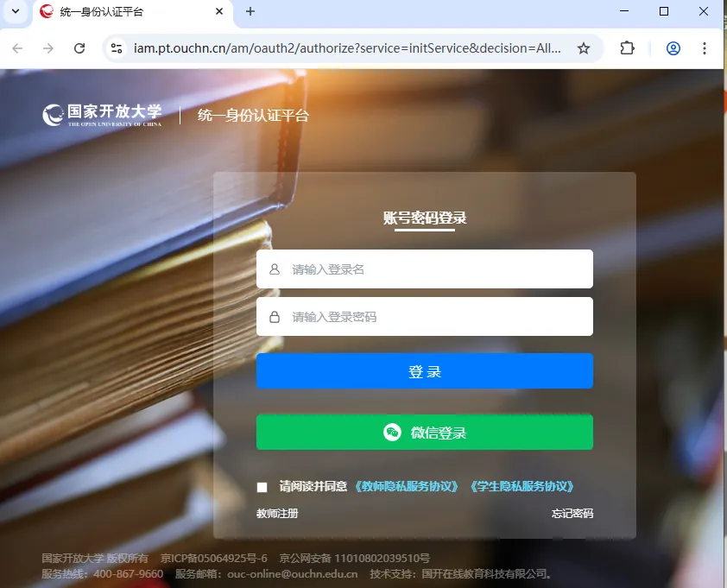
Task: Go back to the previous page
Action: 17,48
